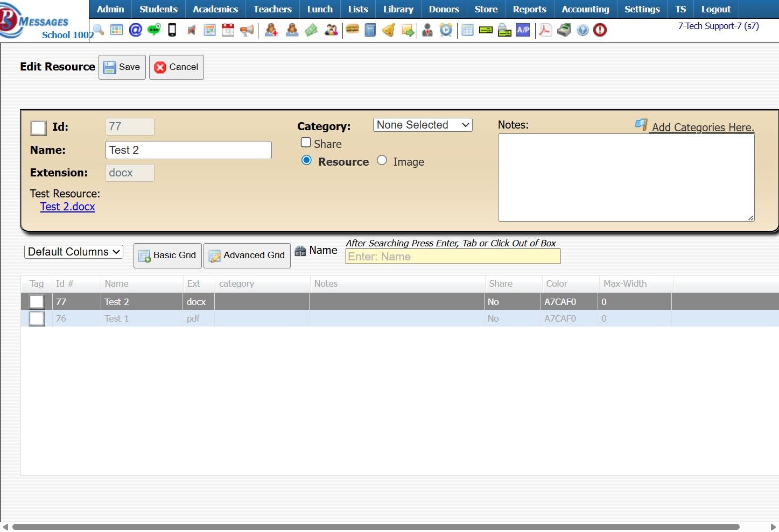Open the Category None Selected dropdown
Image resolution: width=779 pixels, height=532 pixels.
tap(423, 125)
